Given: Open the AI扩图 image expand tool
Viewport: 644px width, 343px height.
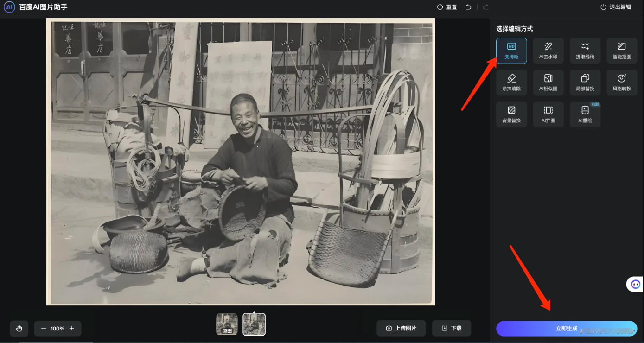Looking at the screenshot, I should point(548,114).
